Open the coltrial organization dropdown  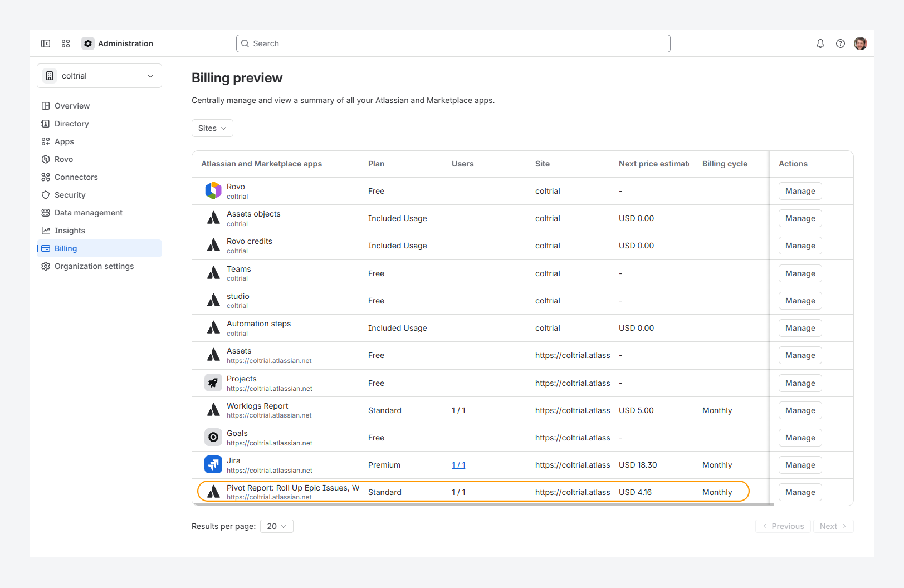click(x=99, y=76)
